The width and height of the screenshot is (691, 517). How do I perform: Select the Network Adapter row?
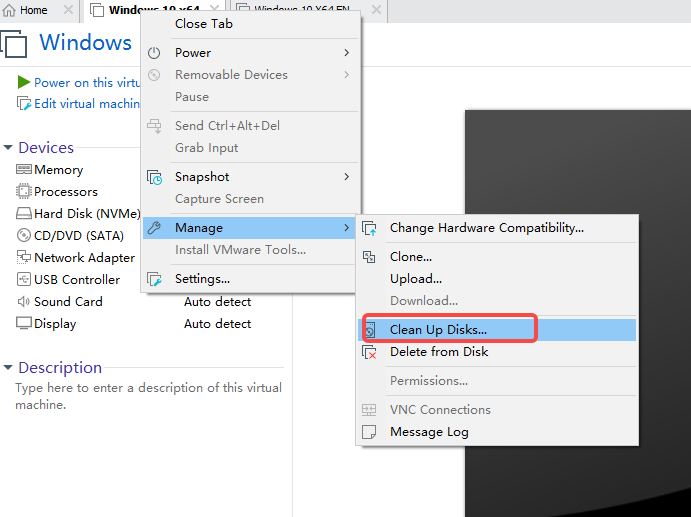(78, 257)
